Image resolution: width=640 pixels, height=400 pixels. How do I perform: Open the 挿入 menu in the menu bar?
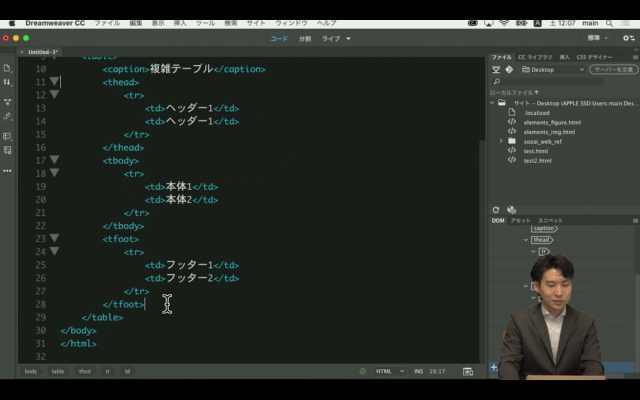click(180, 23)
